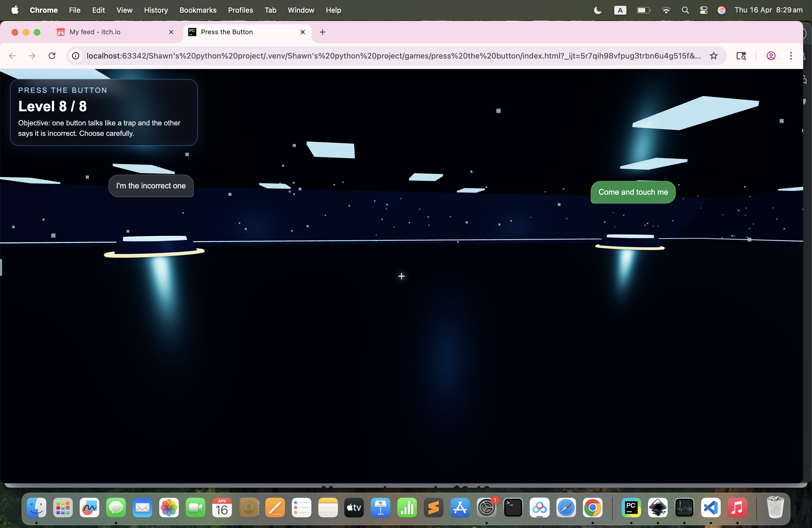812x528 pixels.
Task: Open PyCharm from the Dock
Action: coord(631,508)
